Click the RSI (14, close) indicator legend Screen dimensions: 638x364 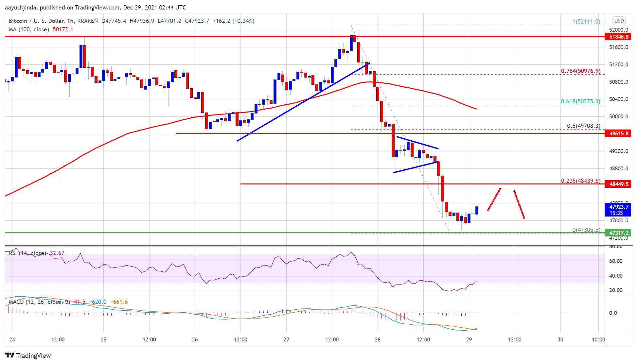[x=27, y=253]
